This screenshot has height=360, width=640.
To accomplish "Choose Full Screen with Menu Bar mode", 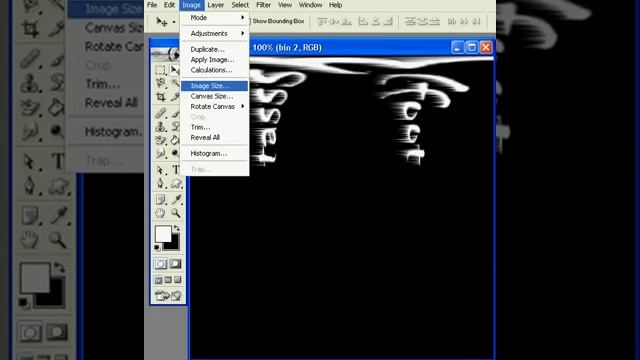I will pyautogui.click(x=168, y=280).
